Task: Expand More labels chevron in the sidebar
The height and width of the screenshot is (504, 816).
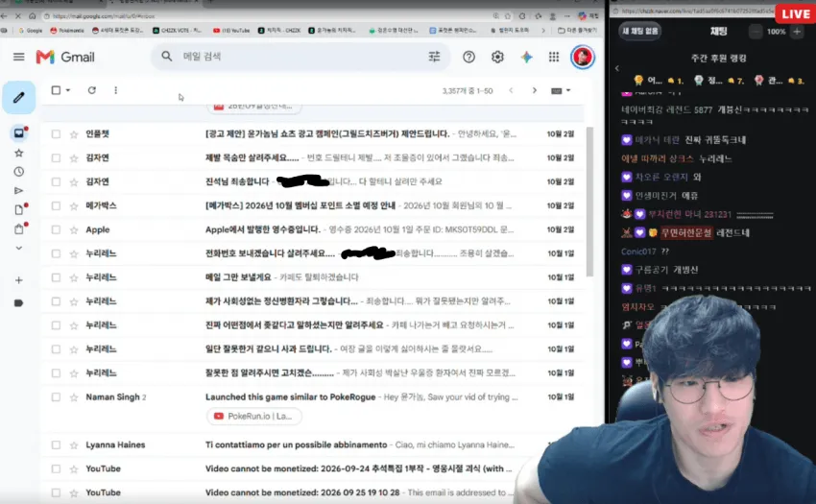Action: [x=19, y=248]
